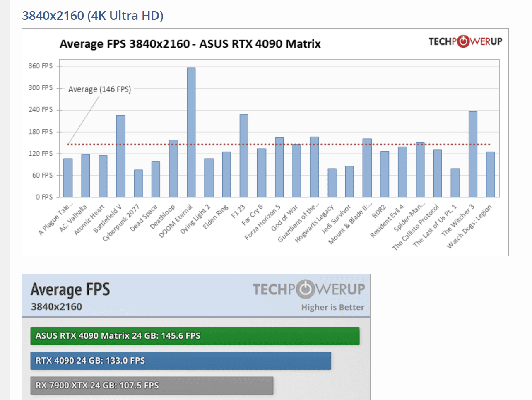Click the "Dying Light 2" game label

pyautogui.click(x=195, y=219)
